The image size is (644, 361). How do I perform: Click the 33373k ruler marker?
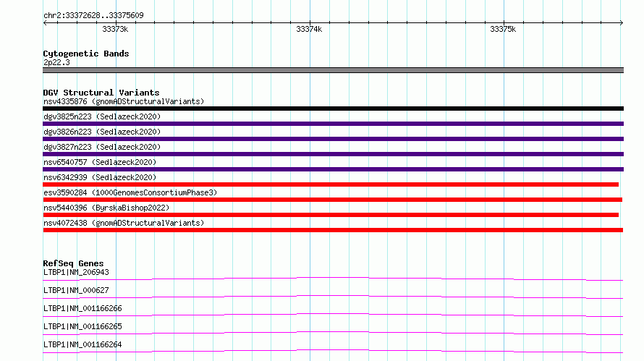pyautogui.click(x=115, y=29)
